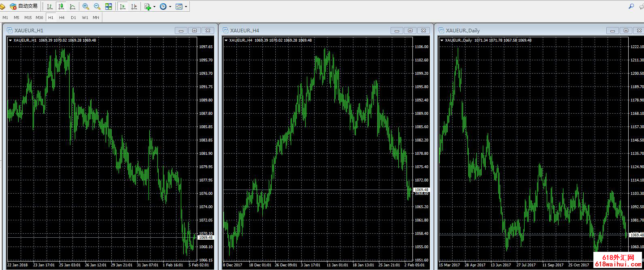Select the M15 timeframe
Screen dimensions: 644x270
[28, 17]
